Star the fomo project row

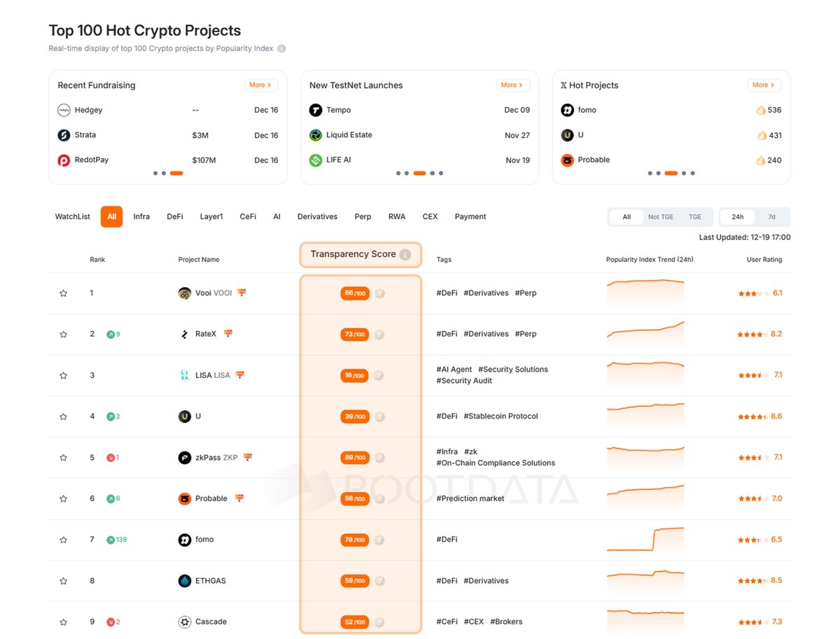tap(64, 540)
